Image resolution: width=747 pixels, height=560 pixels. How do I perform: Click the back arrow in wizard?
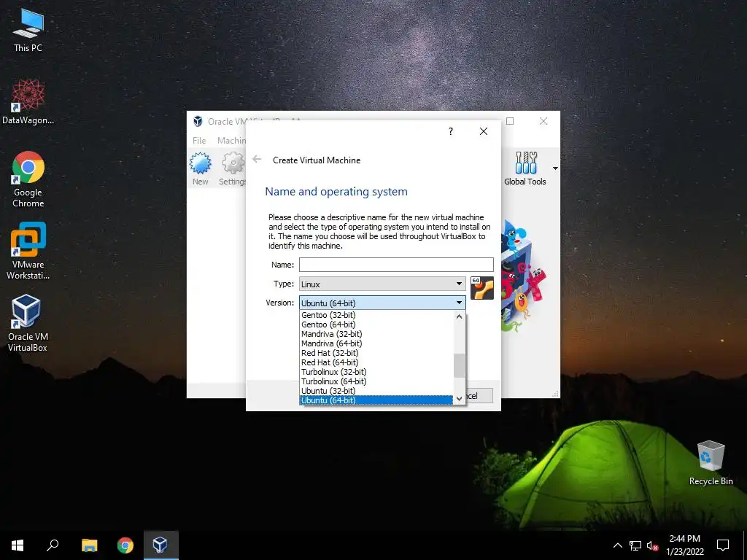point(257,160)
